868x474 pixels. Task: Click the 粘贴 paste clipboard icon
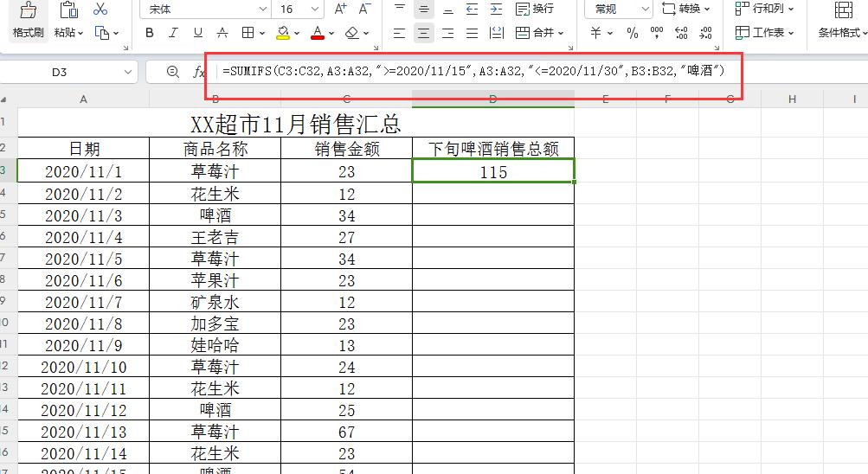[x=68, y=10]
